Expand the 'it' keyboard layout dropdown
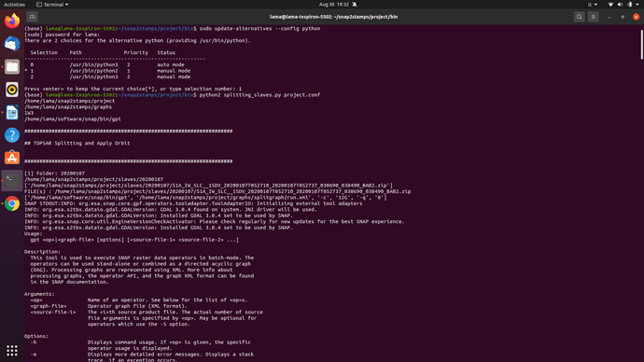This screenshot has width=644, height=362. [593, 5]
